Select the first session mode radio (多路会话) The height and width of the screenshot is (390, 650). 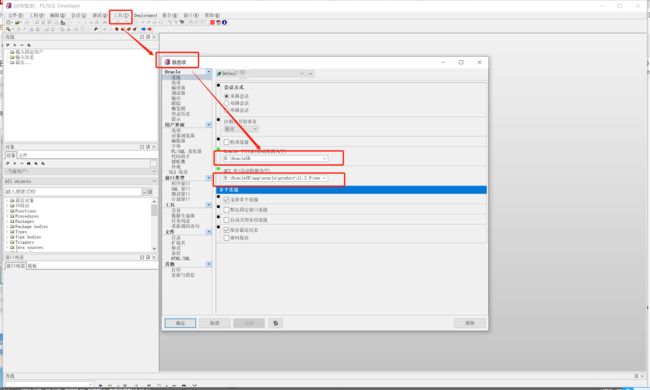pyautogui.click(x=227, y=96)
